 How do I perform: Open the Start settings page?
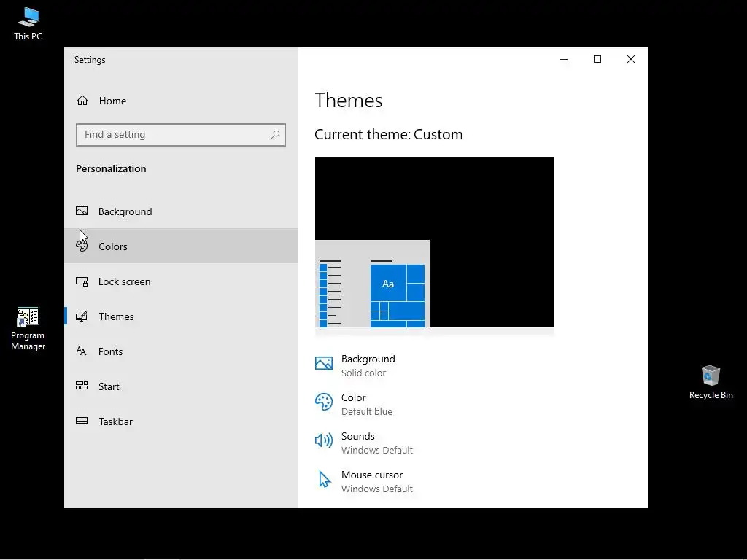coord(181,386)
